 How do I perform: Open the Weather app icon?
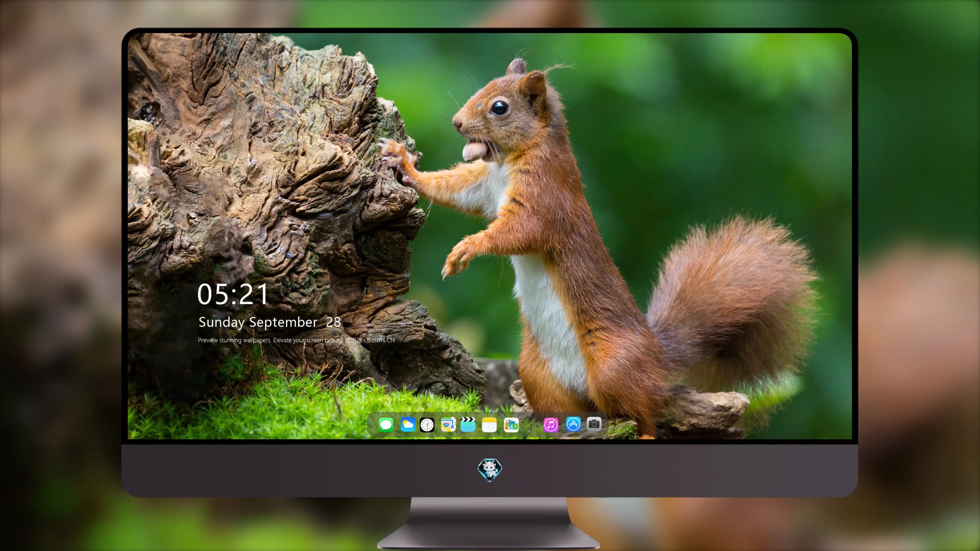(x=408, y=424)
